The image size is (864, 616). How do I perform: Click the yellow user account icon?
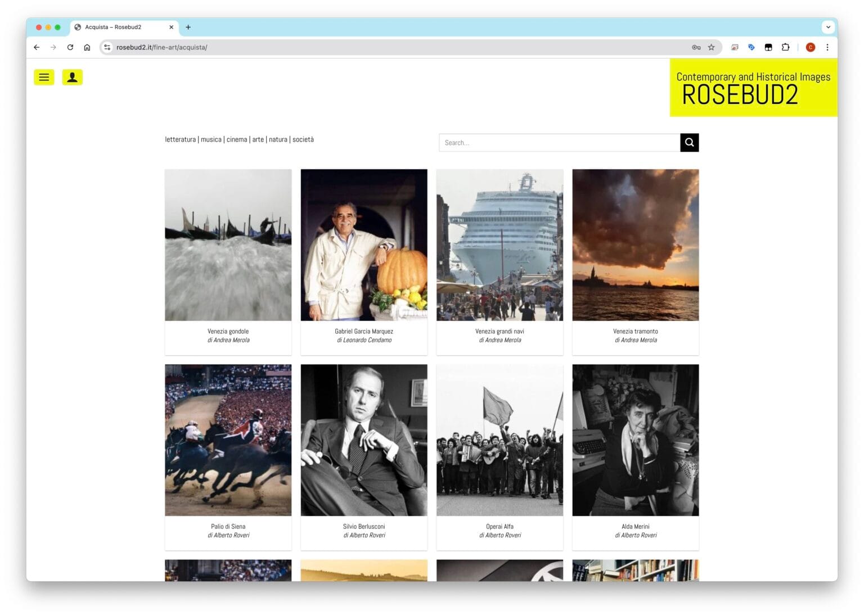click(x=72, y=78)
